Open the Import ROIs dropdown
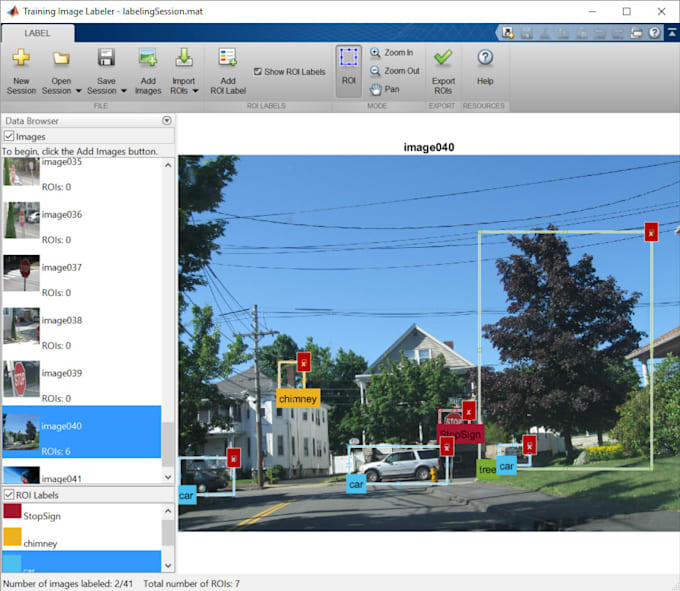The height and width of the screenshot is (591, 680). click(195, 91)
